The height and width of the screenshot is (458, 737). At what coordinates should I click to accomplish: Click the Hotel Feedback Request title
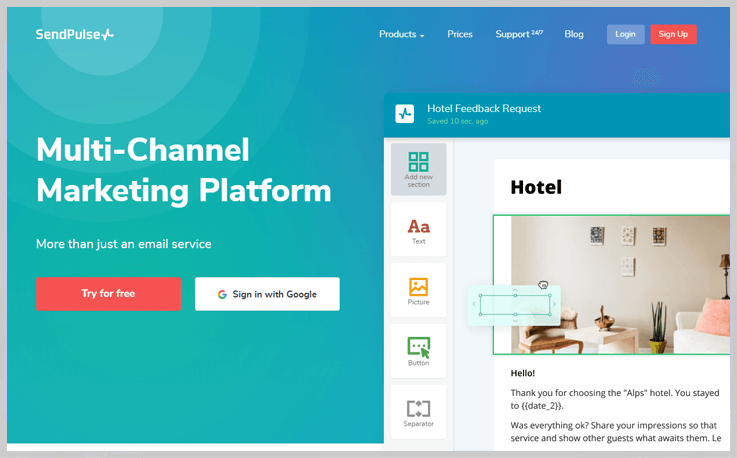tap(484, 109)
